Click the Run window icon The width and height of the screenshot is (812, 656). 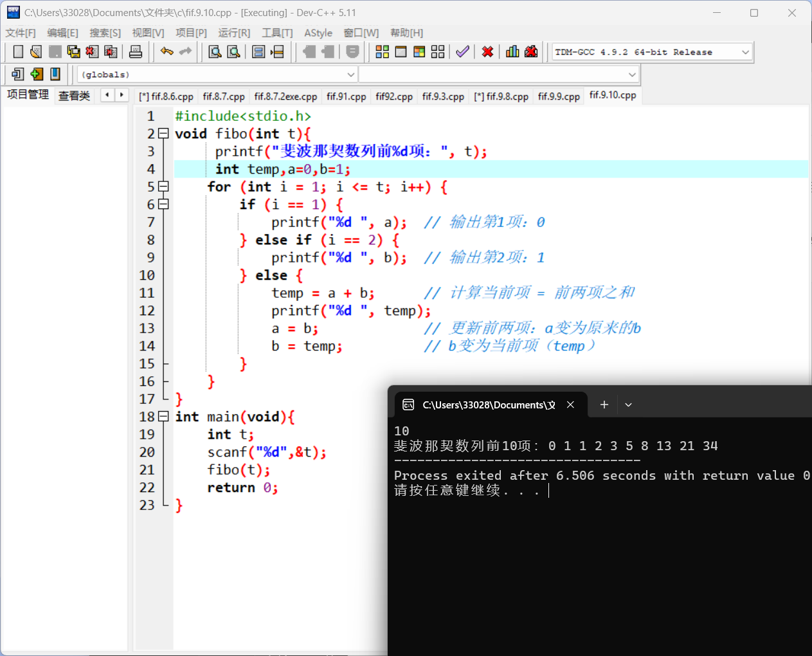(401, 52)
